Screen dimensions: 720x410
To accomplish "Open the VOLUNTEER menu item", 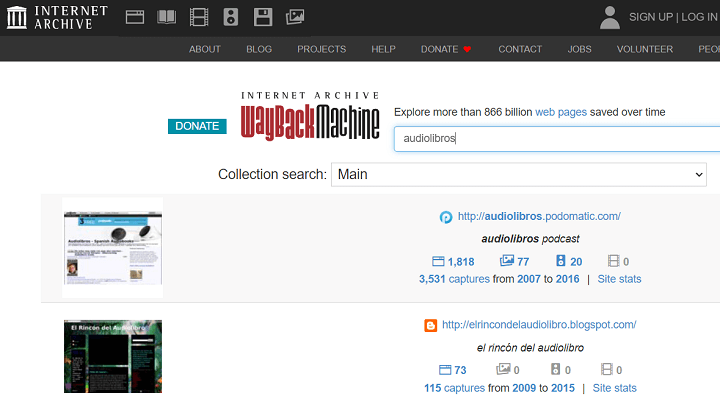I will [645, 49].
